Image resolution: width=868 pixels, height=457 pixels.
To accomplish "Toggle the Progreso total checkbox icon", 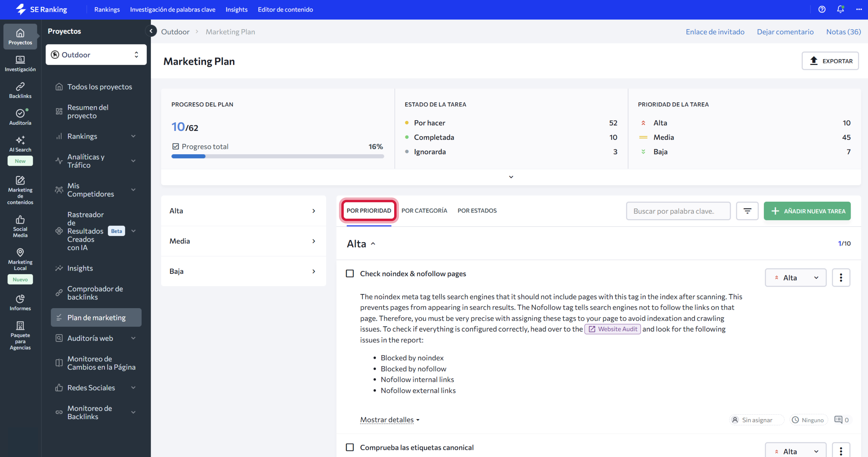I will [x=175, y=146].
